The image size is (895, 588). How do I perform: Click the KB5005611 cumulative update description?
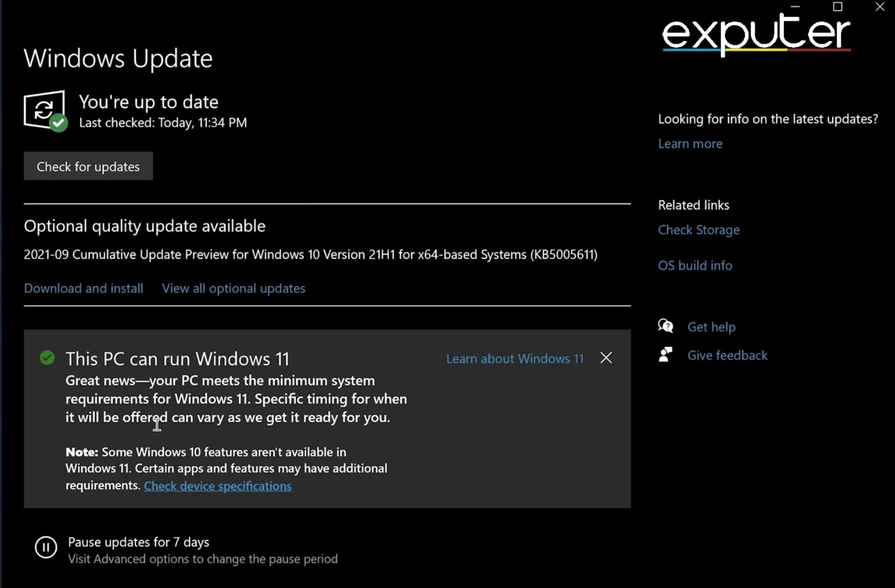point(311,254)
